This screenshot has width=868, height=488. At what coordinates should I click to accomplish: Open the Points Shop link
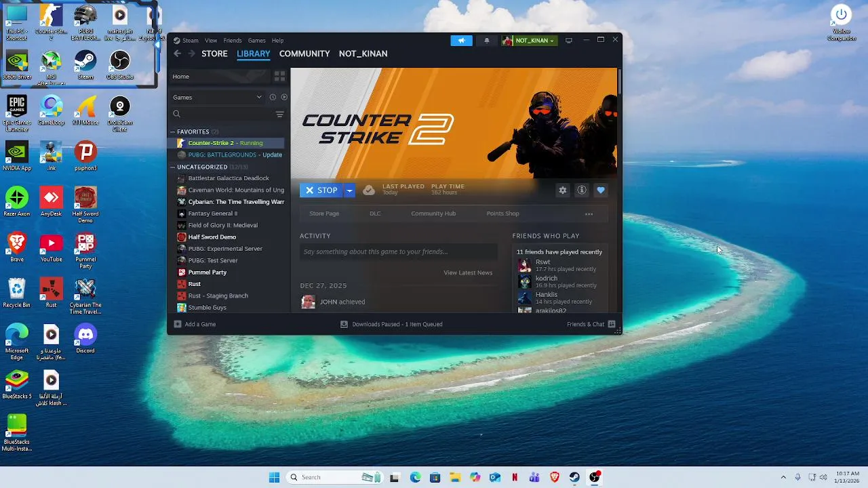point(502,213)
